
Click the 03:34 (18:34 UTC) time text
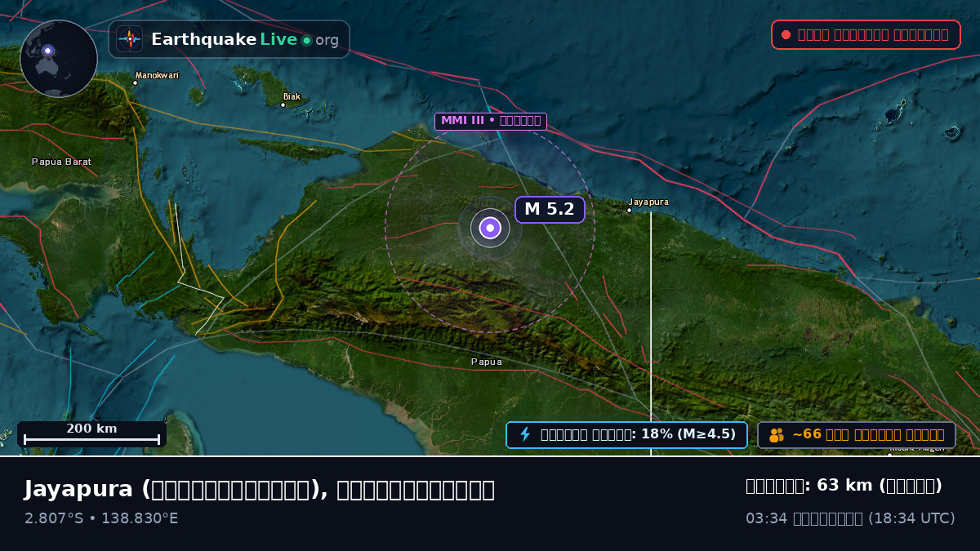pyautogui.click(x=850, y=518)
